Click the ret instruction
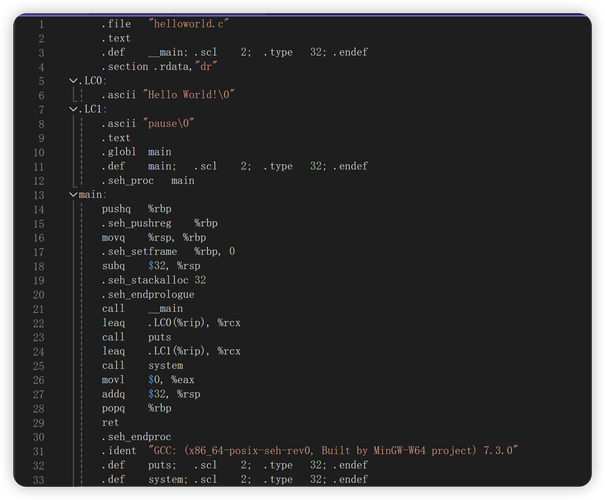Image resolution: width=605 pixels, height=500 pixels. click(110, 423)
